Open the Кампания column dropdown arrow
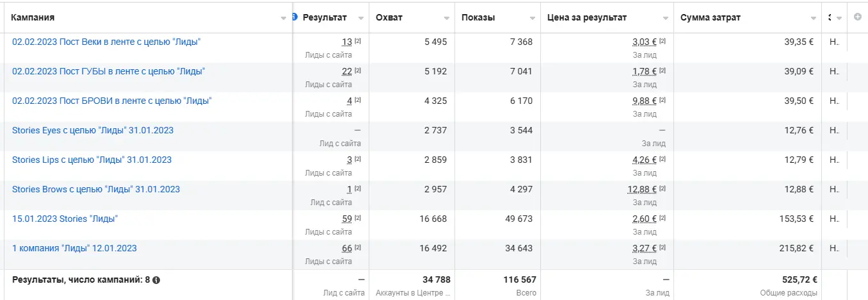The height and width of the screenshot is (300, 868). click(284, 19)
